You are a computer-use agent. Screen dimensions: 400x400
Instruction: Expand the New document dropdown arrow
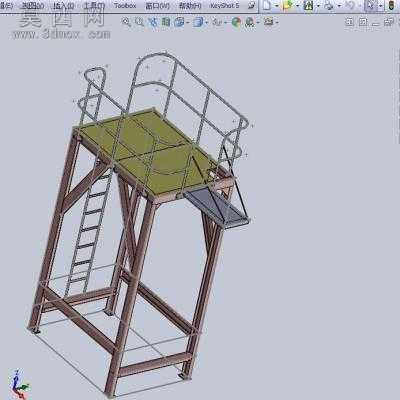tap(276, 6)
